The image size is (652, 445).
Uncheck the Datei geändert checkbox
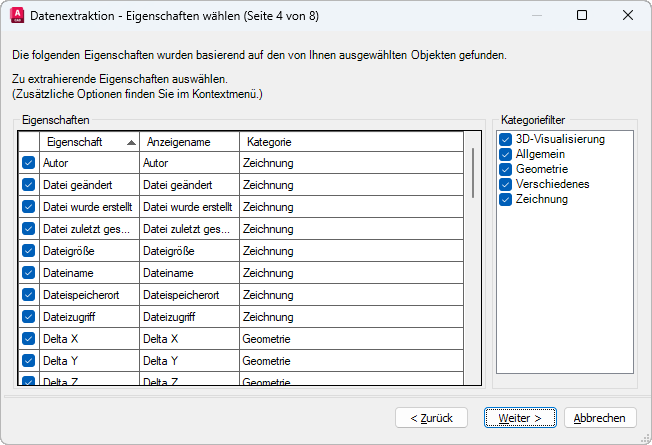pyautogui.click(x=28, y=184)
